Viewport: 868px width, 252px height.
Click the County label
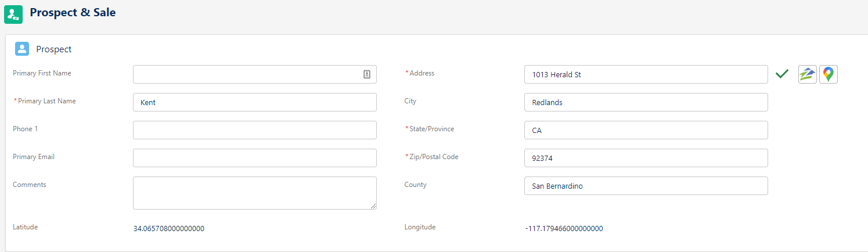416,185
